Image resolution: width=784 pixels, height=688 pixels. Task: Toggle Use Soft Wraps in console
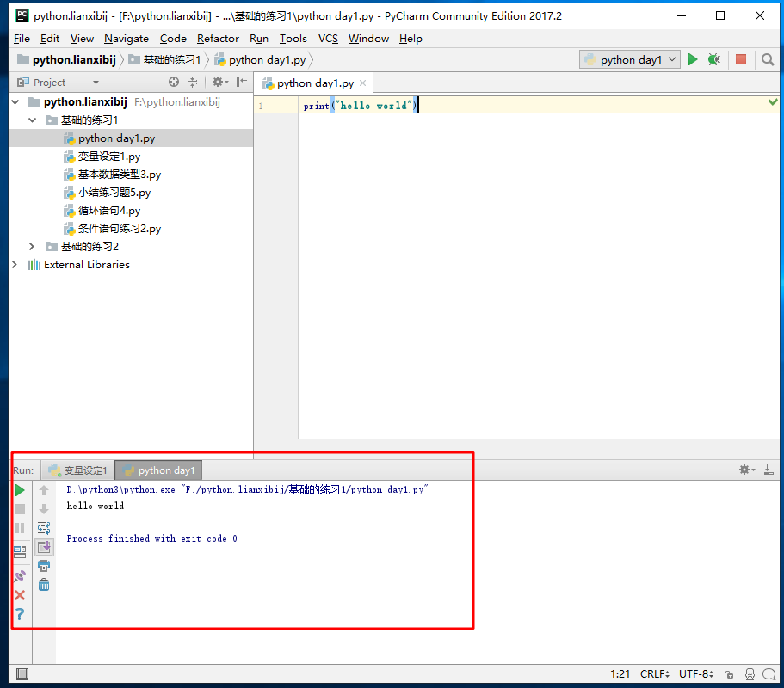click(x=44, y=528)
